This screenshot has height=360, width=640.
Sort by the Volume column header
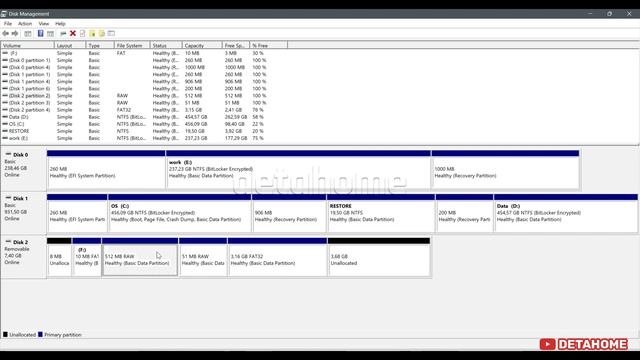(27, 45)
